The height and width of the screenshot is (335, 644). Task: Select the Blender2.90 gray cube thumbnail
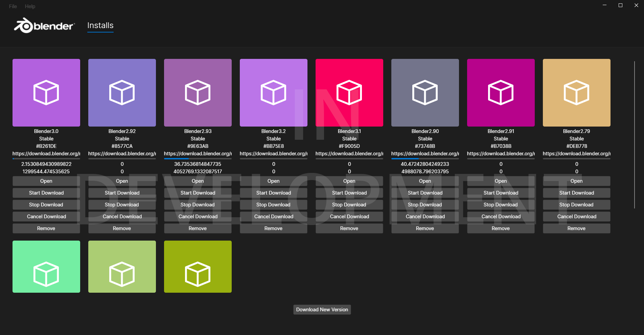point(425,93)
